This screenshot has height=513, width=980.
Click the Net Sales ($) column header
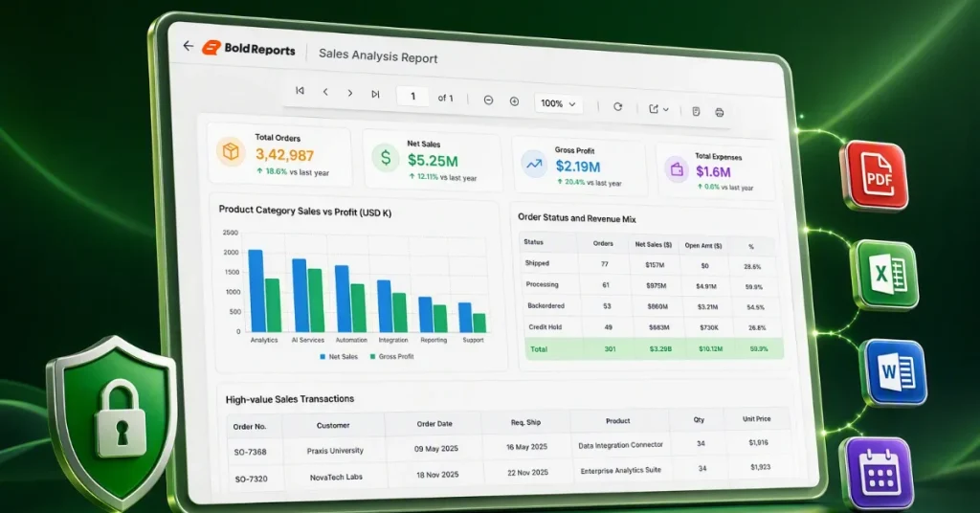[x=654, y=244]
